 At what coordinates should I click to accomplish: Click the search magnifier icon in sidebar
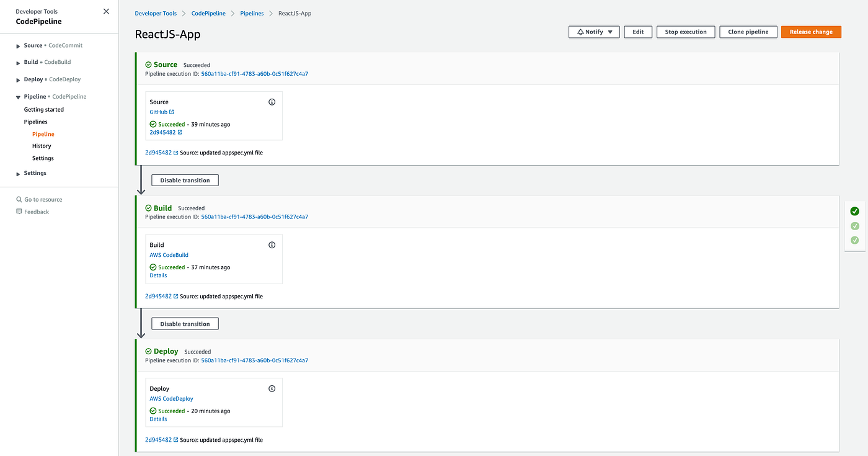pyautogui.click(x=19, y=200)
